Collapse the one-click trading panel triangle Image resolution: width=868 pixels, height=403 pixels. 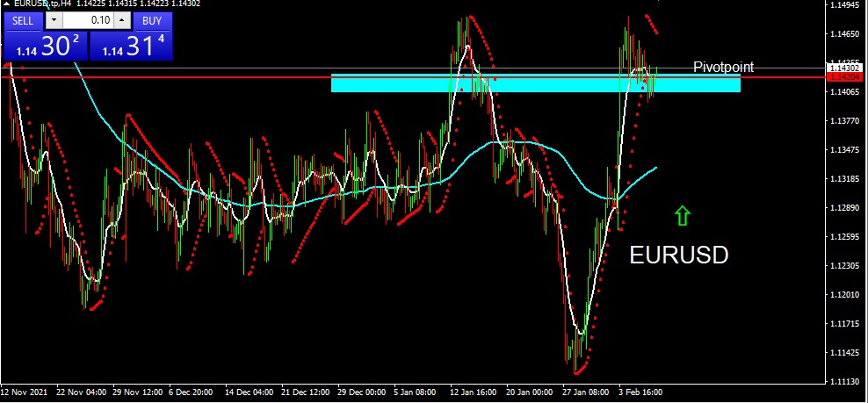click(x=7, y=4)
